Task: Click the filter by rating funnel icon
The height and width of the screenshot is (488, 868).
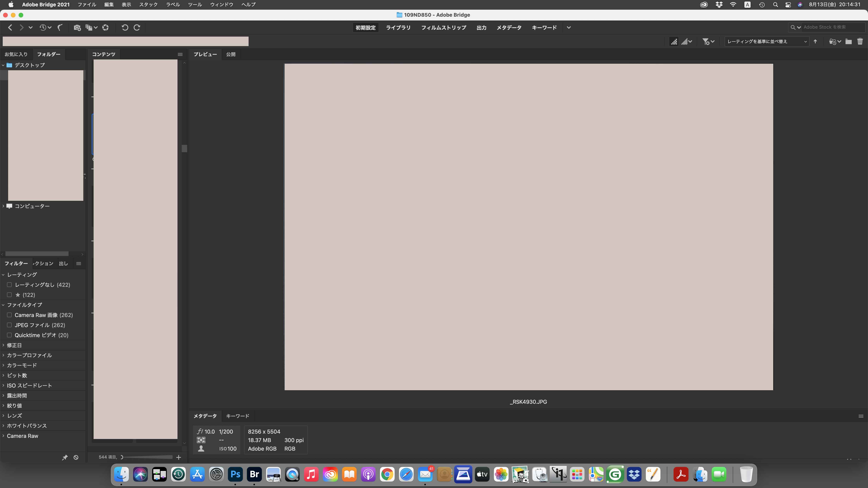Action: [706, 41]
